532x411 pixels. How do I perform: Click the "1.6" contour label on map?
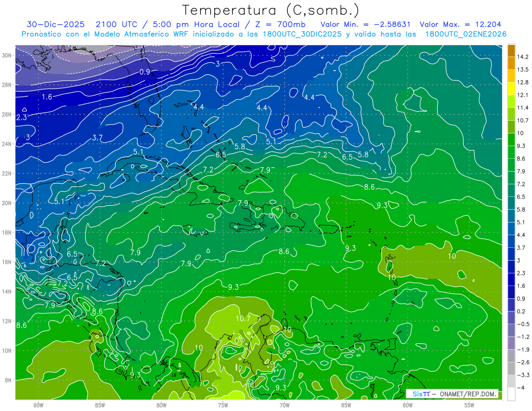pos(47,97)
